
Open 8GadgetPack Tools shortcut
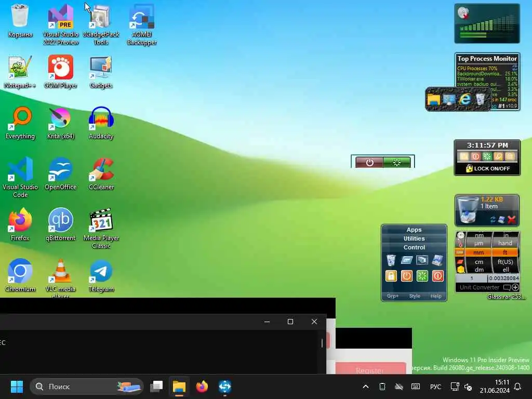point(101,24)
